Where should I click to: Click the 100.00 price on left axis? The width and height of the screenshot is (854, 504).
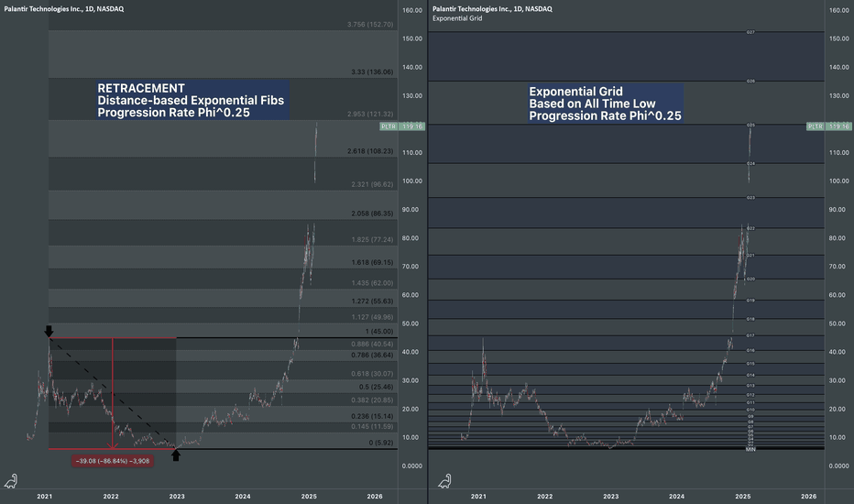click(411, 181)
